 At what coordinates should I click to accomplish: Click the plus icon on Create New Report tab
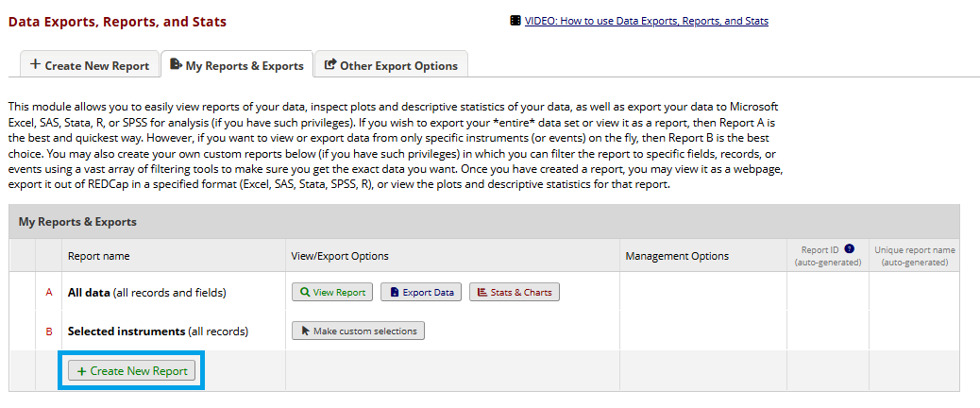[x=35, y=65]
